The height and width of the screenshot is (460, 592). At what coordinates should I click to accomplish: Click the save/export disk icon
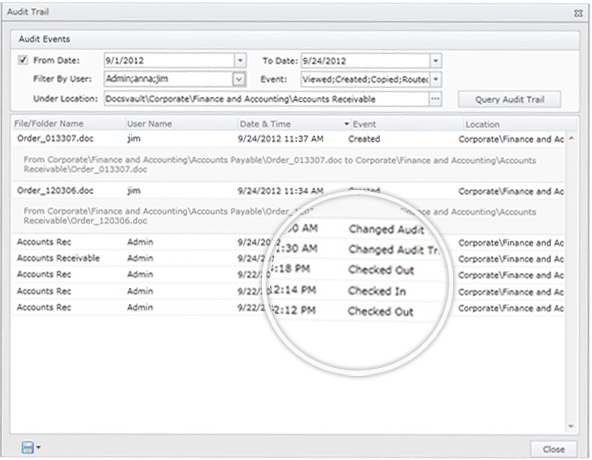click(x=28, y=448)
